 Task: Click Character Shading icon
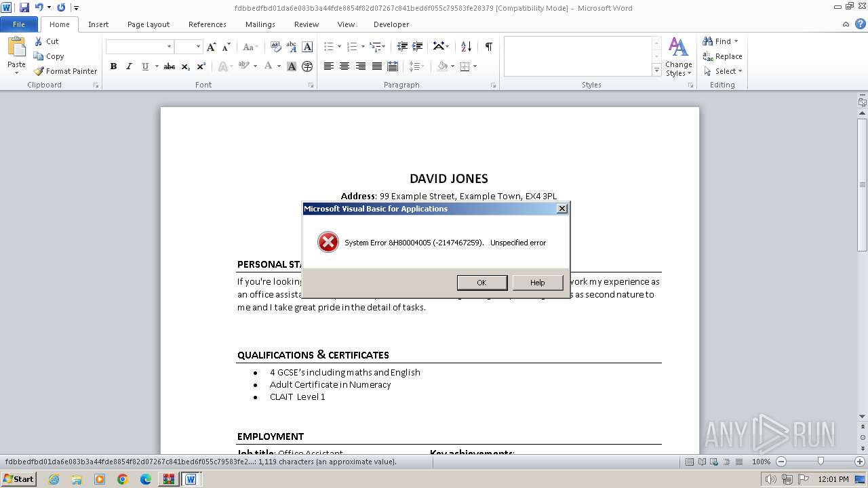tap(292, 66)
